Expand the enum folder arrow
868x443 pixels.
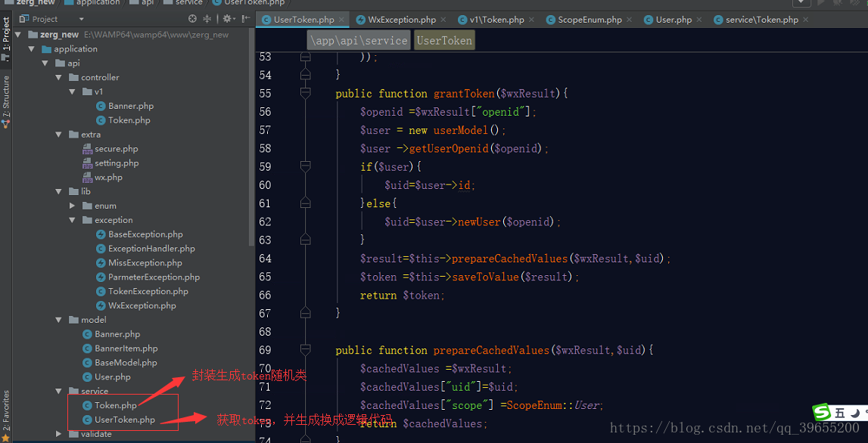pyautogui.click(x=72, y=206)
